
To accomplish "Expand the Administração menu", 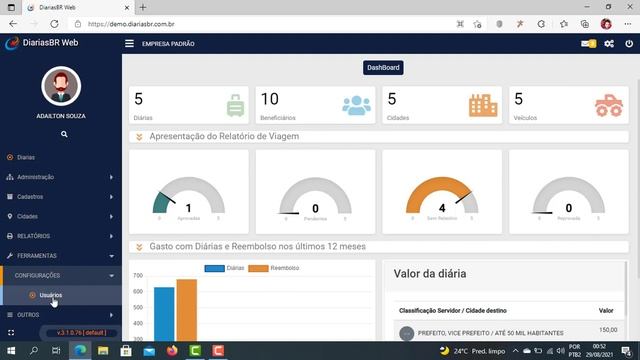I will 61,177.
